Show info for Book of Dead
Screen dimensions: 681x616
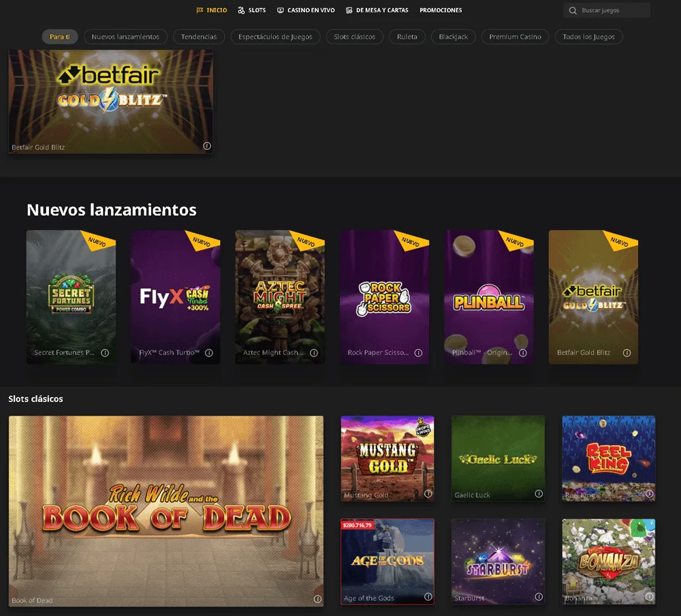tap(317, 599)
